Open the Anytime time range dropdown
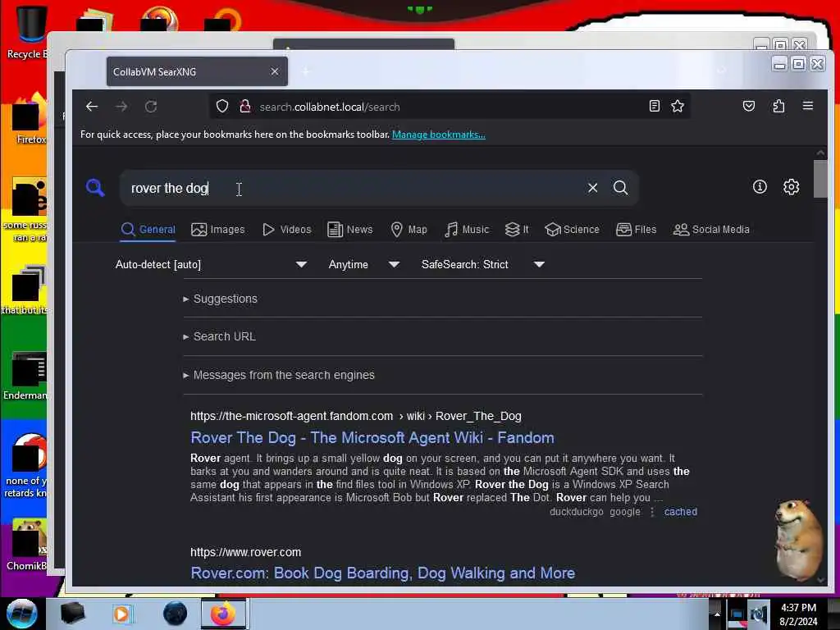This screenshot has height=630, width=840. point(363,264)
